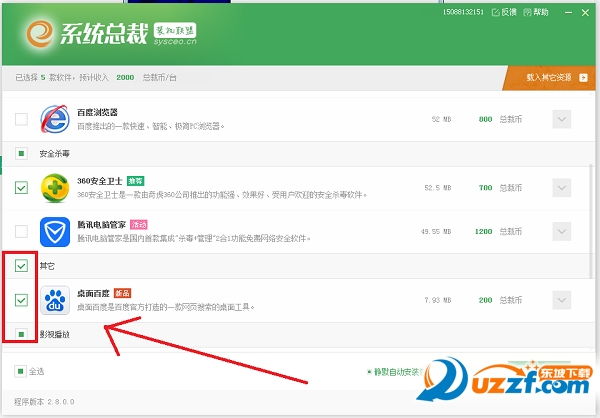
Task: Click the 腾讯电脑管家 blue shield icon
Action: [55, 232]
